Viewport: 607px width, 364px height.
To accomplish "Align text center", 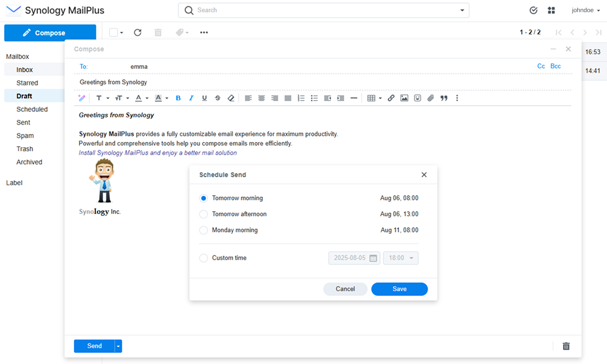I will pos(262,98).
